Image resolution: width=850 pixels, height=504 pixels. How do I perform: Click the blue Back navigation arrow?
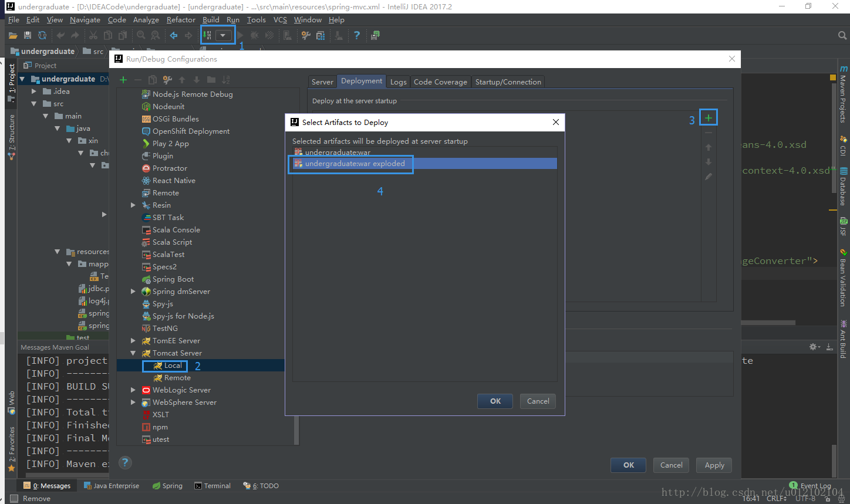tap(174, 36)
